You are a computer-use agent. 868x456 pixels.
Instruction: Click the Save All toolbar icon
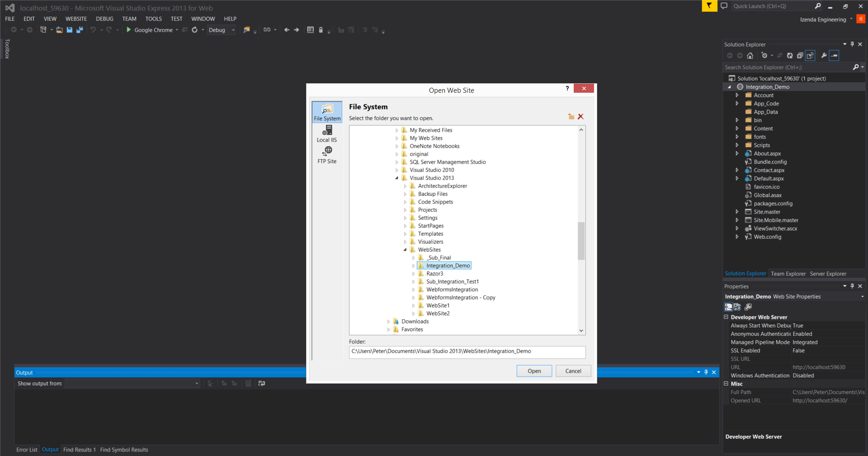(x=80, y=30)
